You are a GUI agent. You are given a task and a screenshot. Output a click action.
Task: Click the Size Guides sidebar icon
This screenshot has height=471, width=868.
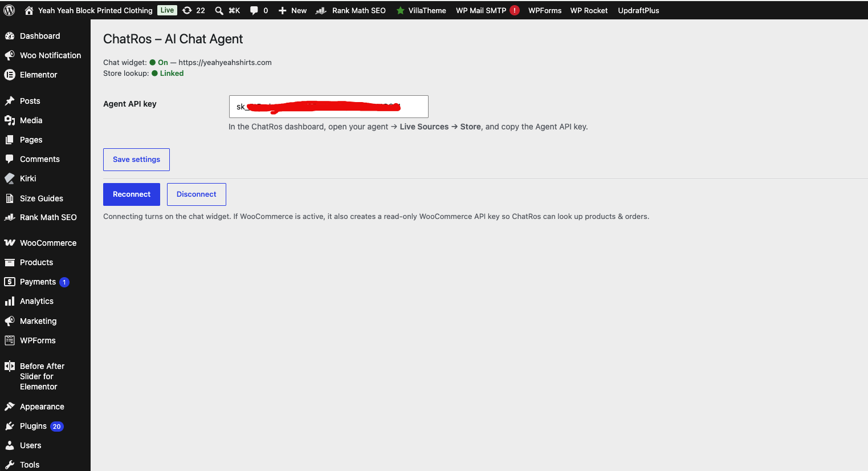10,198
